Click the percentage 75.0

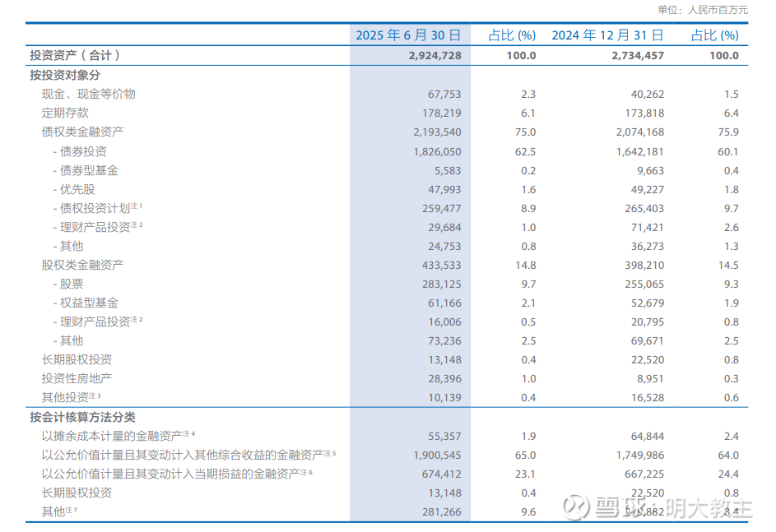pos(525,132)
